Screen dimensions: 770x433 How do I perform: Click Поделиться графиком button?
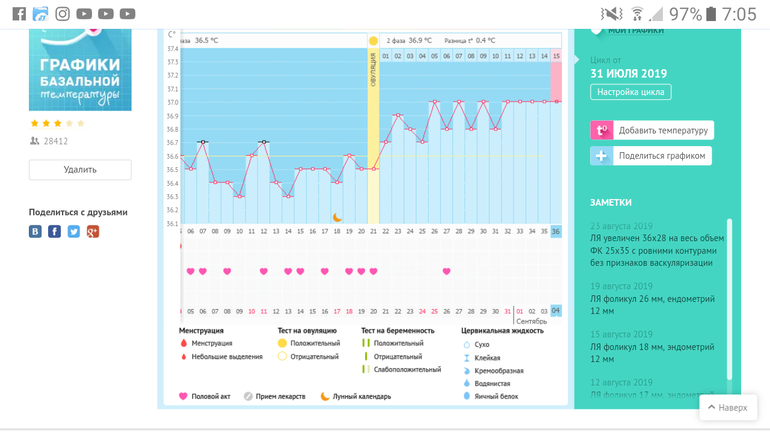(662, 156)
